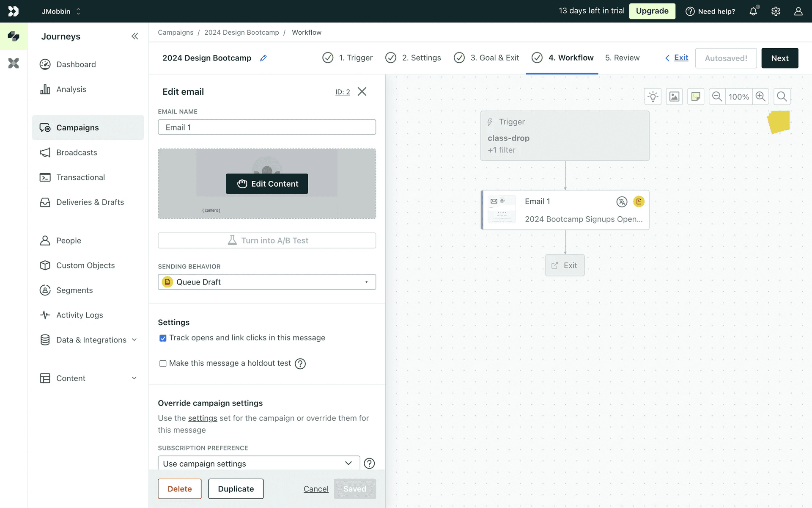Toggle track opens and link clicks checkbox

163,338
